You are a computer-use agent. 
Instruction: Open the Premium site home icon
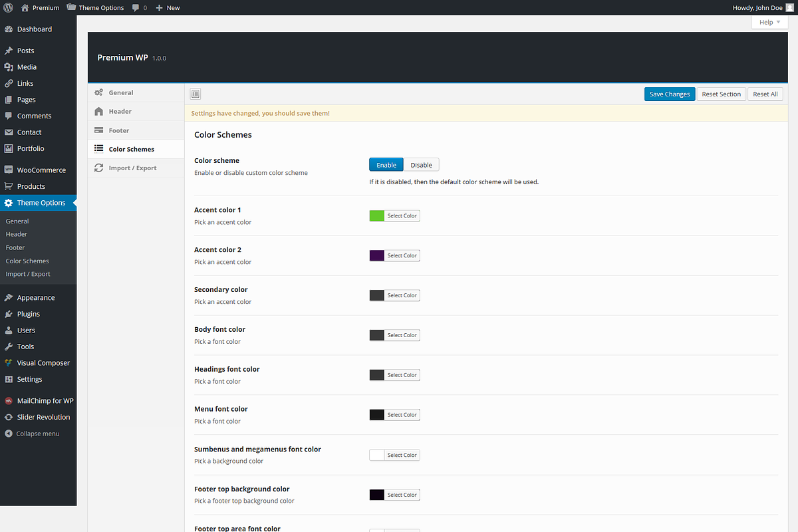25,7
